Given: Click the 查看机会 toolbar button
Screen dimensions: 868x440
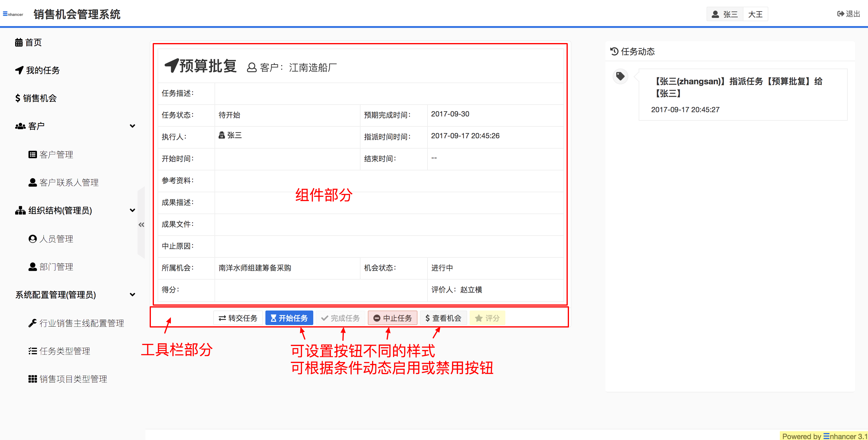Looking at the screenshot, I should click(443, 318).
